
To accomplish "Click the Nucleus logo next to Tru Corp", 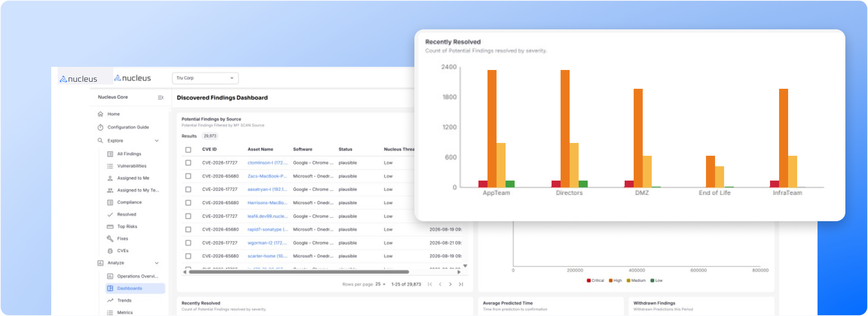I will [132, 78].
